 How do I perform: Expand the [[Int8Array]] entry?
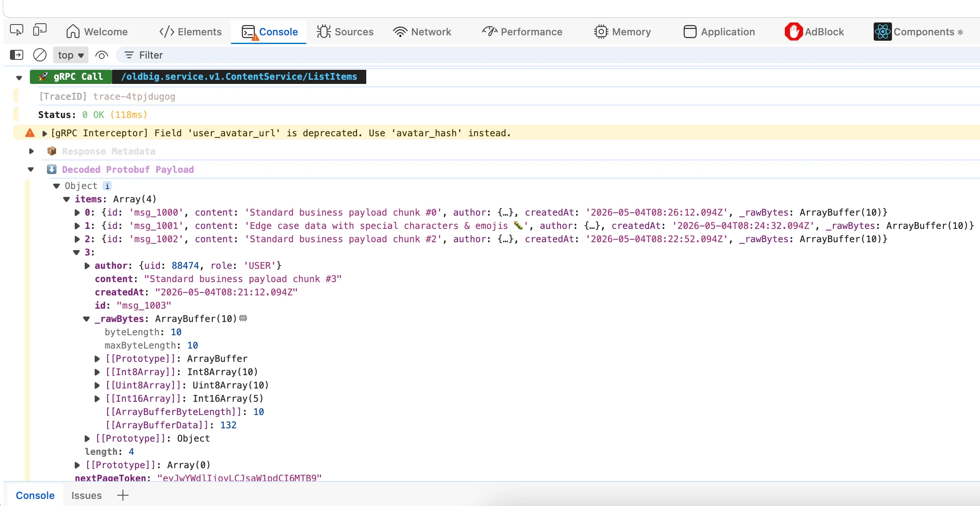point(97,372)
